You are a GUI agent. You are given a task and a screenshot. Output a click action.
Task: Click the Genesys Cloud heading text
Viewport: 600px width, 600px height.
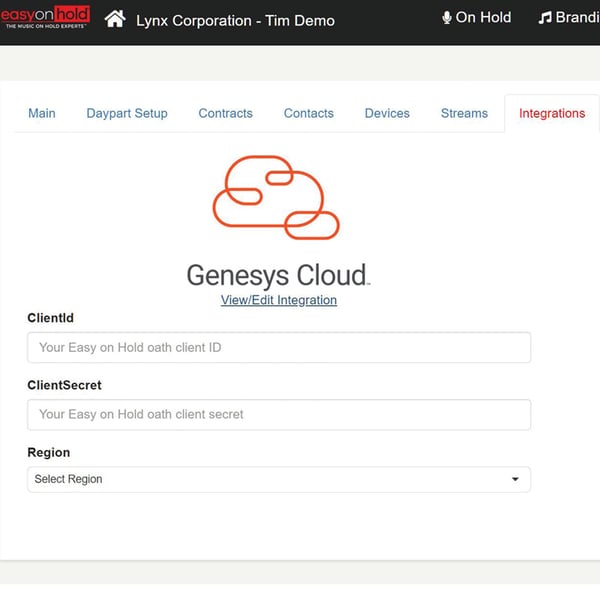click(278, 275)
